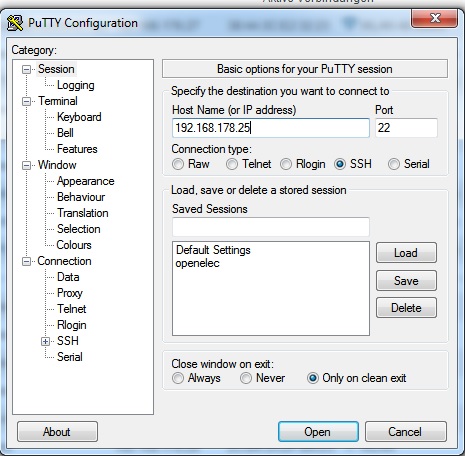Viewport: 465px width, 456px height.
Task: Click the Cancel button
Action: (x=405, y=432)
